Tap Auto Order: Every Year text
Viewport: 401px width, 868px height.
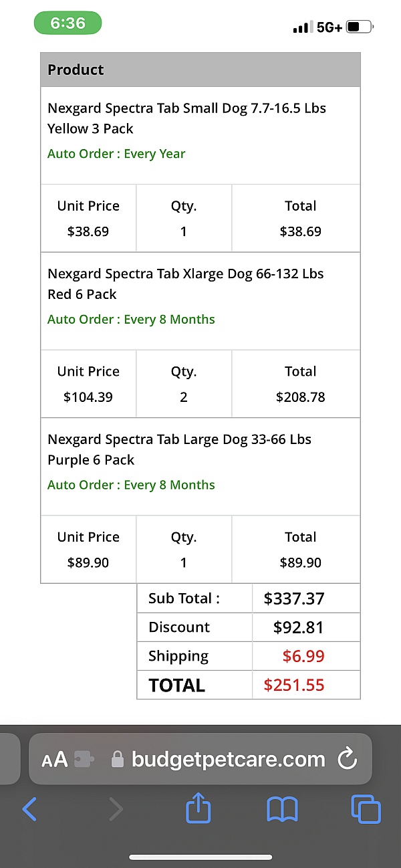pos(116,154)
